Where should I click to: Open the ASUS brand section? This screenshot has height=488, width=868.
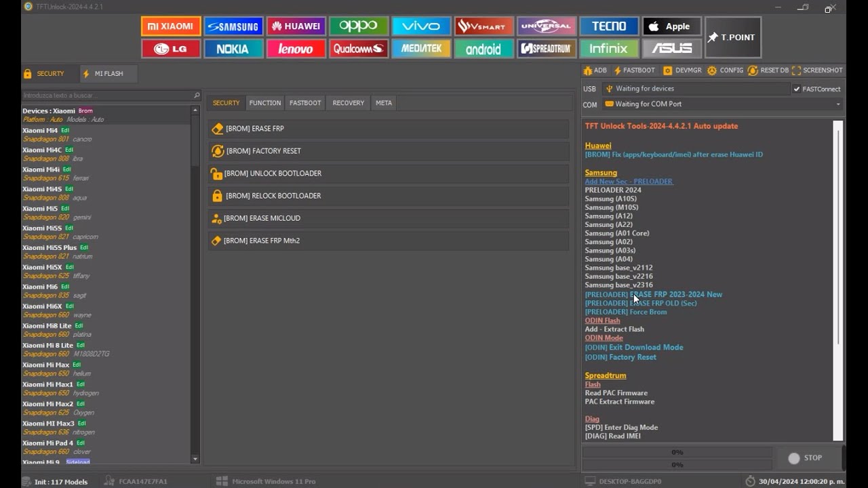(672, 49)
